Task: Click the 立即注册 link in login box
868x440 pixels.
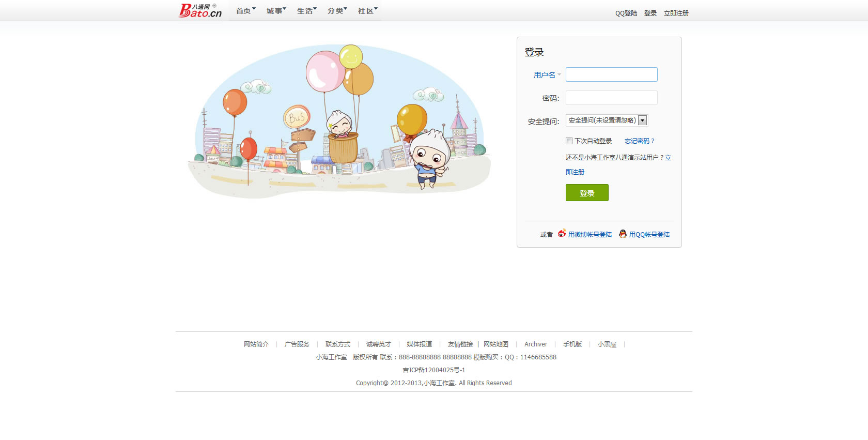Action: tap(575, 172)
